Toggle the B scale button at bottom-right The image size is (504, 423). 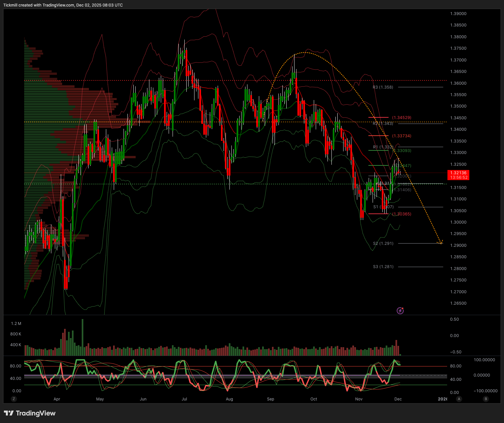(486, 399)
